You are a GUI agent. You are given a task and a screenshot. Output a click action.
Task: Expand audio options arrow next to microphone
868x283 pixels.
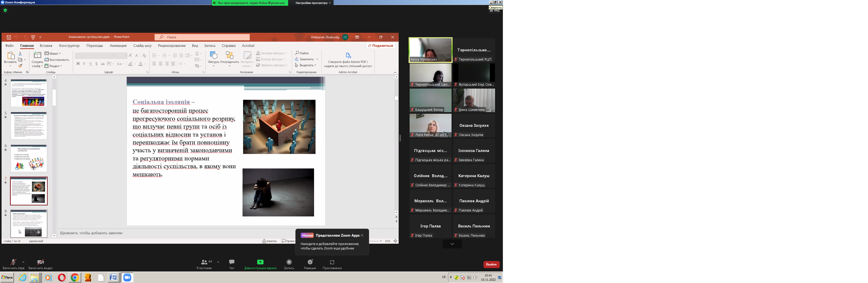click(x=23, y=262)
